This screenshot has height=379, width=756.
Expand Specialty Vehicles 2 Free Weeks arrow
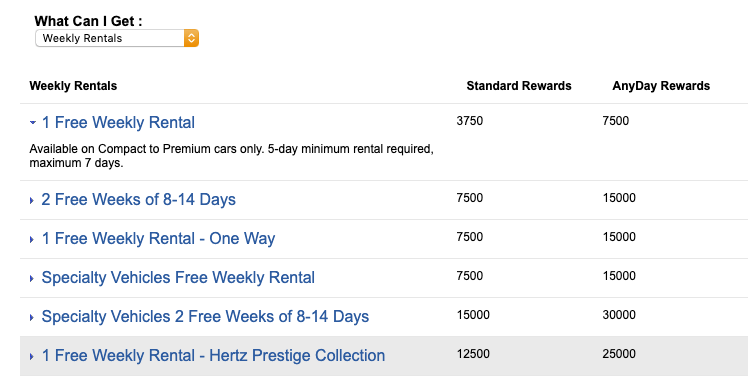32,317
